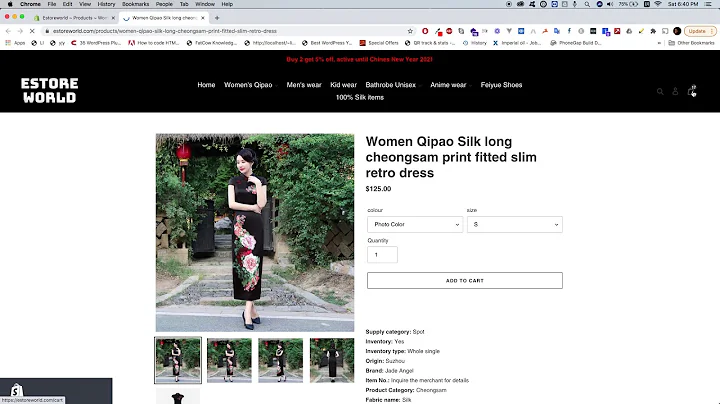Select the third product thumbnail

pyautogui.click(x=281, y=360)
